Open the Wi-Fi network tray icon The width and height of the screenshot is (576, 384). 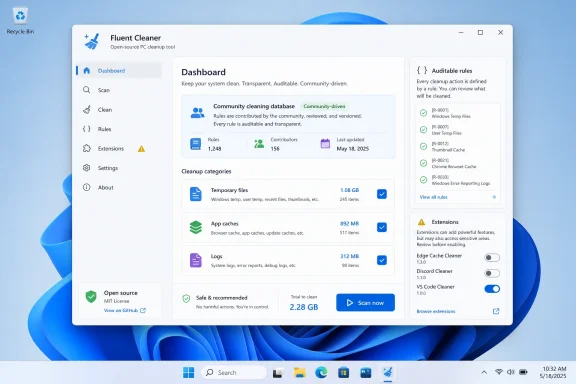pyautogui.click(x=499, y=372)
